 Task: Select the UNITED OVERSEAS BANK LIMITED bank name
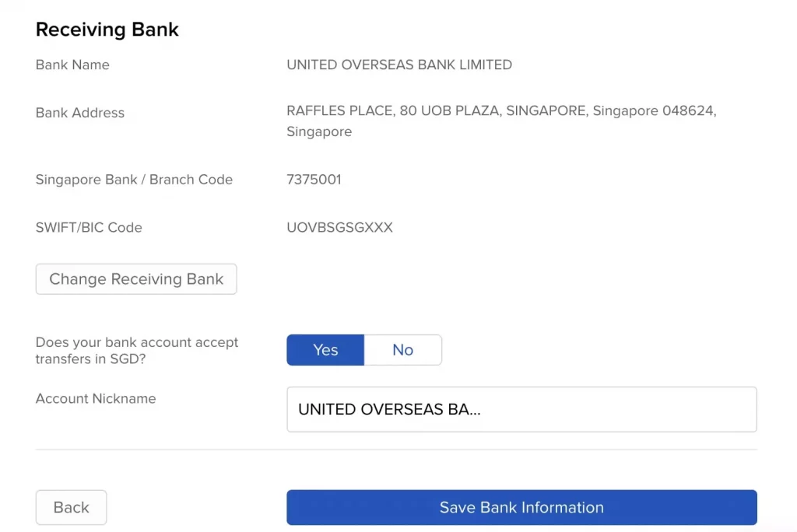(x=399, y=65)
